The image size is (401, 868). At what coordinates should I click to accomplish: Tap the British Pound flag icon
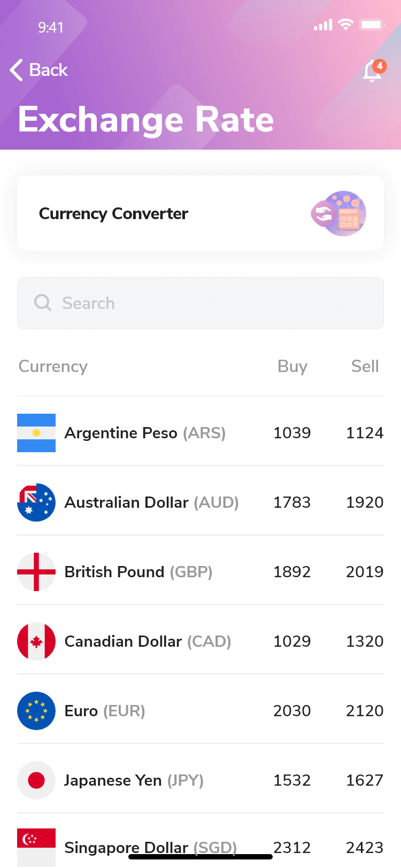pos(36,572)
